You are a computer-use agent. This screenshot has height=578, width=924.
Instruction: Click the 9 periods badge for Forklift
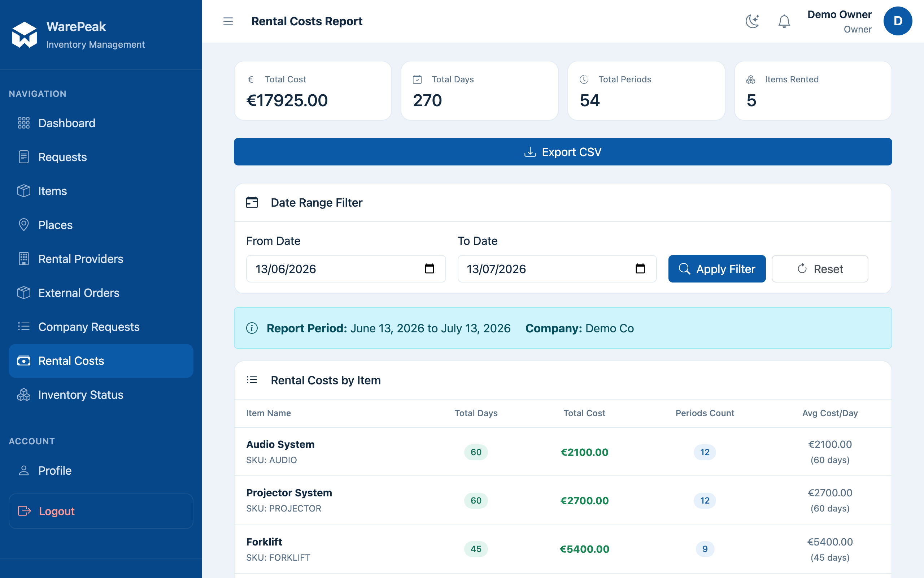click(705, 549)
